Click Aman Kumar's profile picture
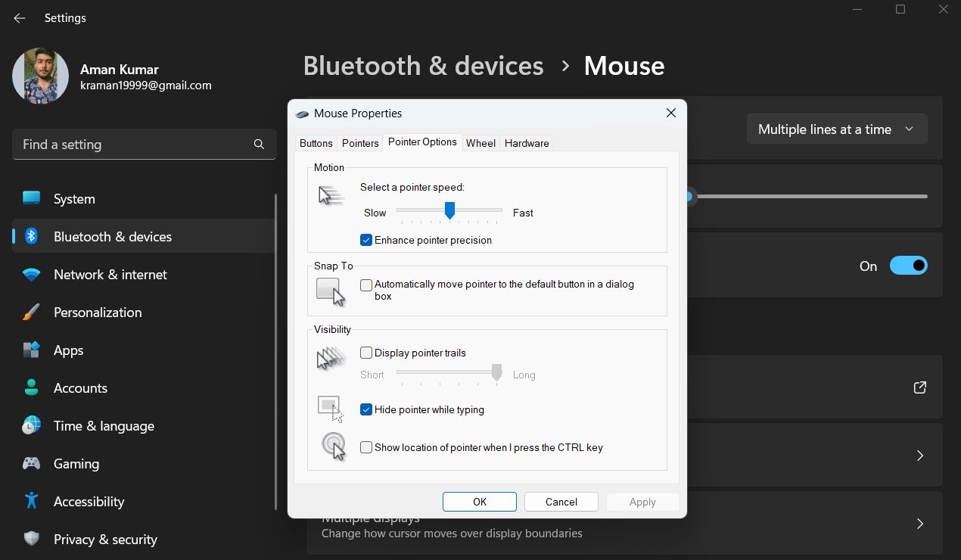 (x=41, y=76)
